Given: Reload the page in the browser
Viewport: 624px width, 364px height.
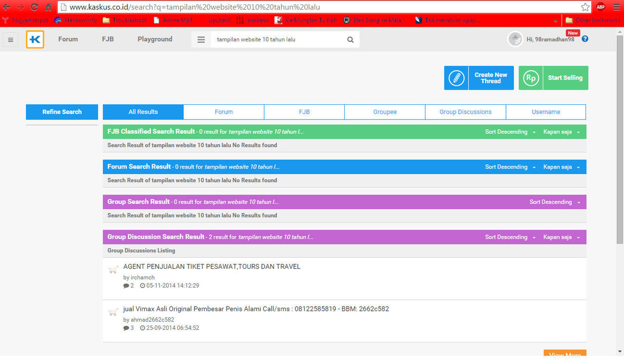Looking at the screenshot, I should [34, 7].
